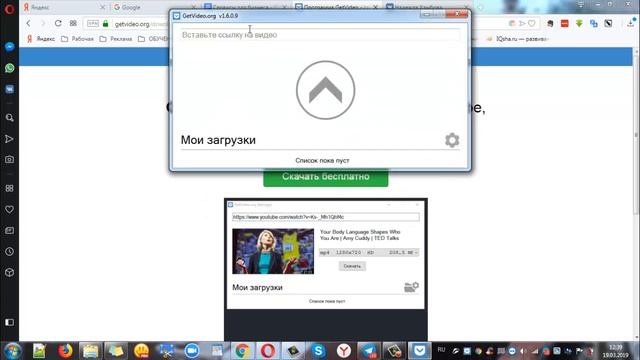640x360 pixels.
Task: Open Opera from the taskbar
Action: click(268, 351)
